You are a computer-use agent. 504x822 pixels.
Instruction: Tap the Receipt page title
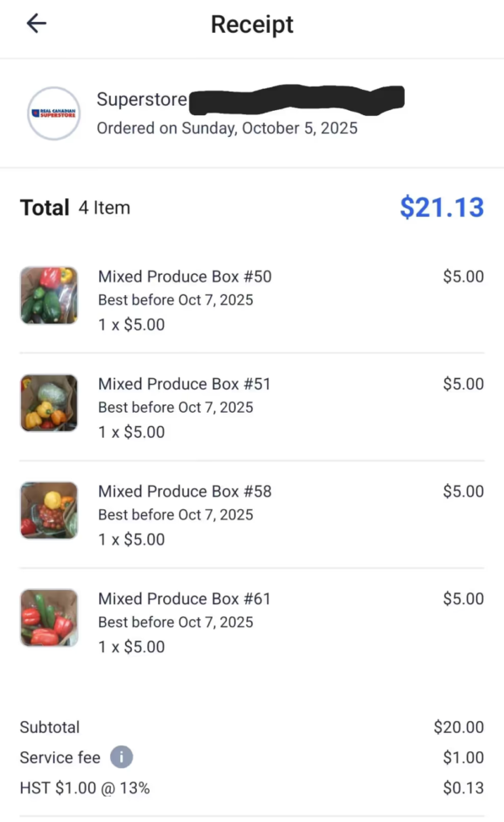[x=252, y=24]
